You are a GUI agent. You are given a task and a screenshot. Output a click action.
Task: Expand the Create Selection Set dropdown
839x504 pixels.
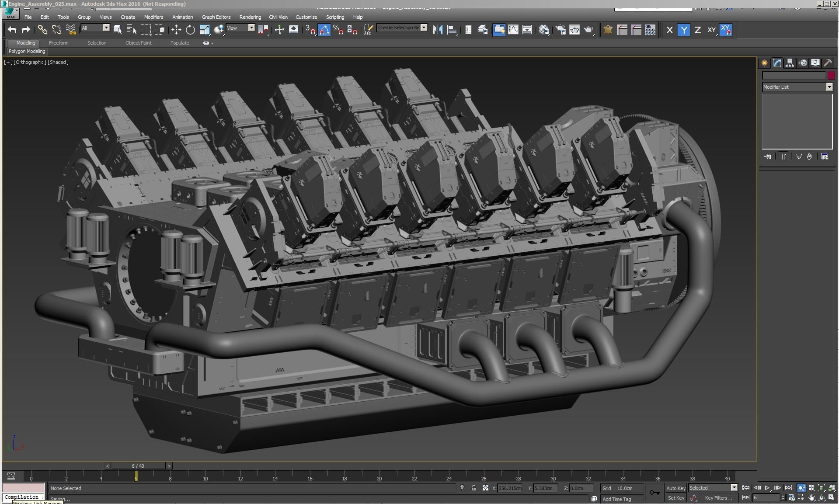(x=424, y=28)
